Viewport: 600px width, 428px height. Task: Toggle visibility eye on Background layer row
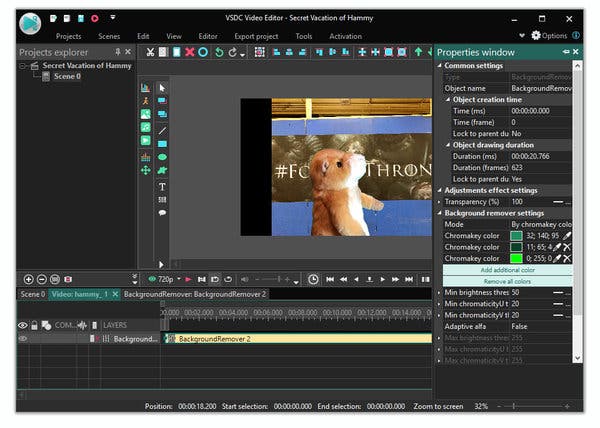click(x=23, y=338)
